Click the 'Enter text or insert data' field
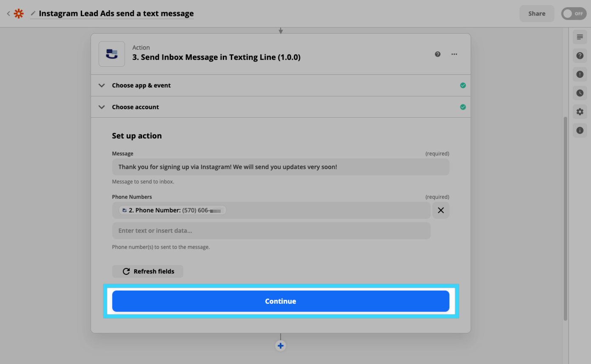 coord(271,231)
